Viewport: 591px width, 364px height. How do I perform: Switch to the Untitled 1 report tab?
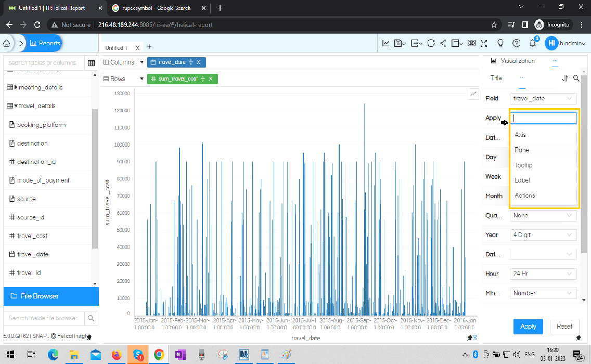[116, 48]
